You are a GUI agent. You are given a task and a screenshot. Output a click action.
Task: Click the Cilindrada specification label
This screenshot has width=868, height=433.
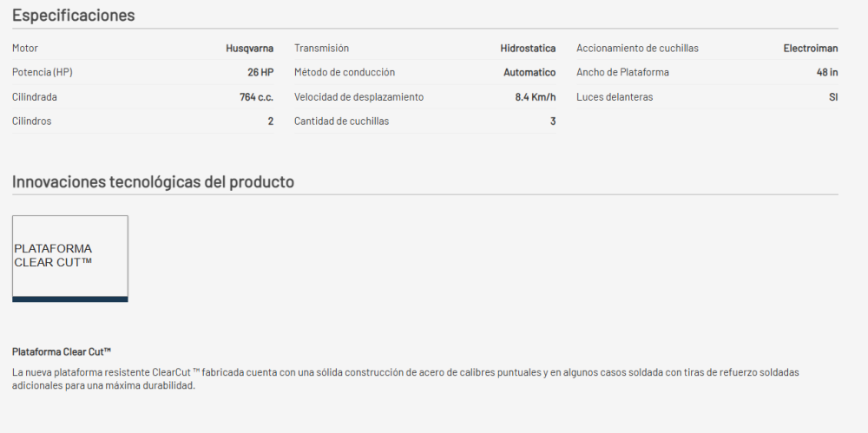point(35,97)
